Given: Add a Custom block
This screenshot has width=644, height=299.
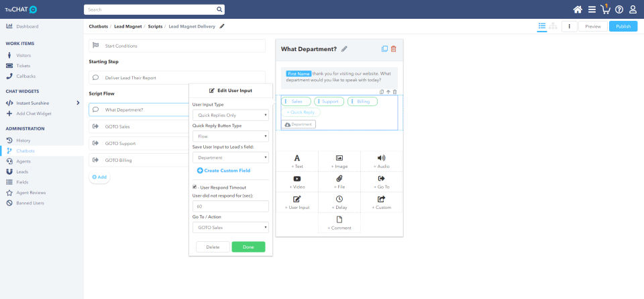Looking at the screenshot, I should pyautogui.click(x=382, y=202).
